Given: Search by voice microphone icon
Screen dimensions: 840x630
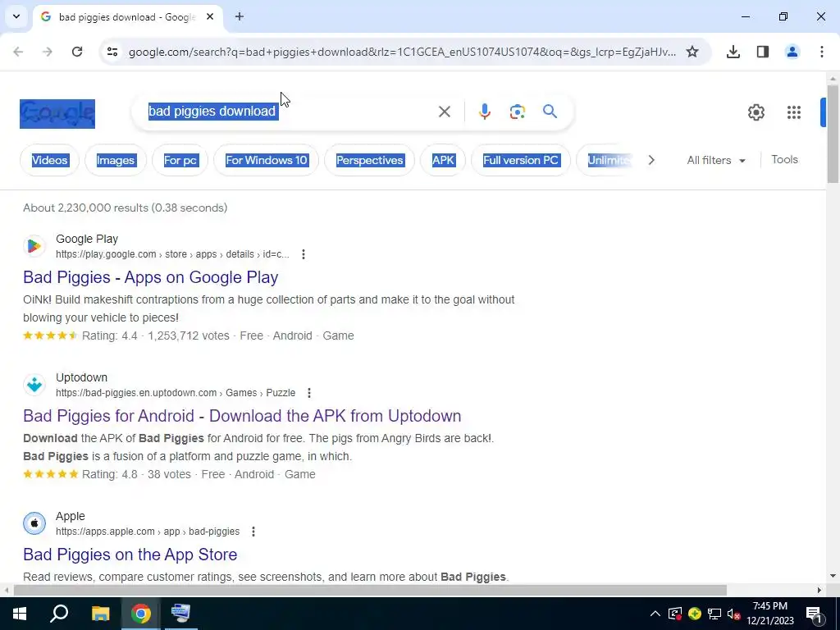Looking at the screenshot, I should click(484, 112).
